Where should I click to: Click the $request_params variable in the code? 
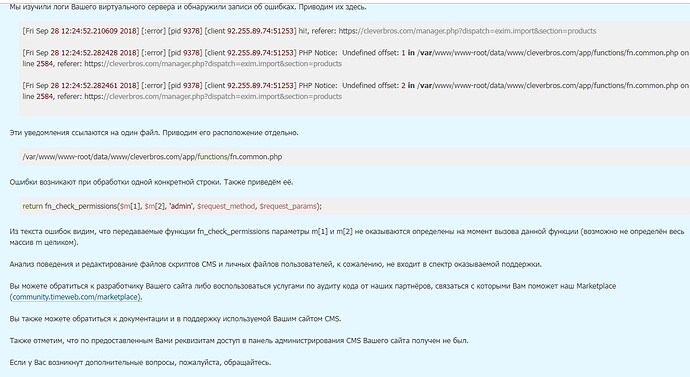click(x=288, y=206)
